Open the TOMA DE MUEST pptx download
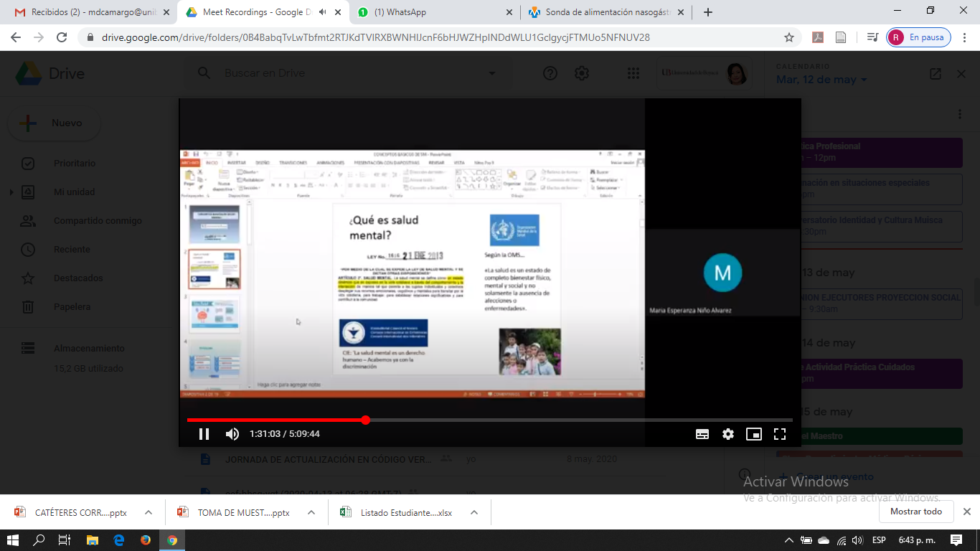980x551 pixels. (235, 512)
